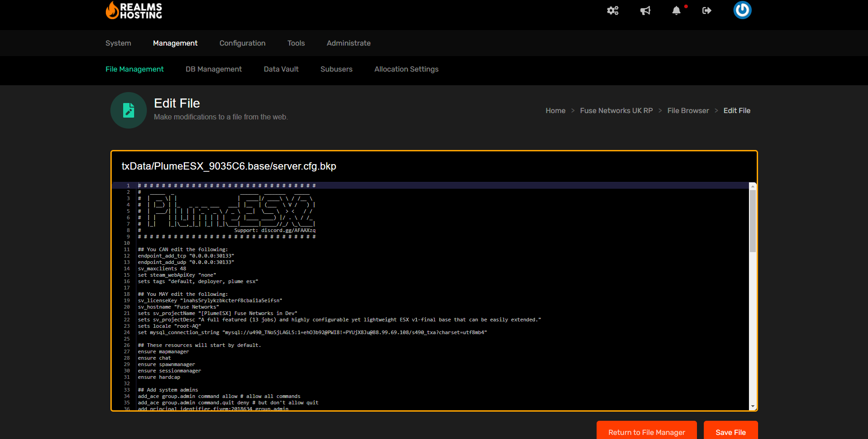Click the file path title server.cfg.bkp
This screenshot has height=439, width=868.
[229, 166]
